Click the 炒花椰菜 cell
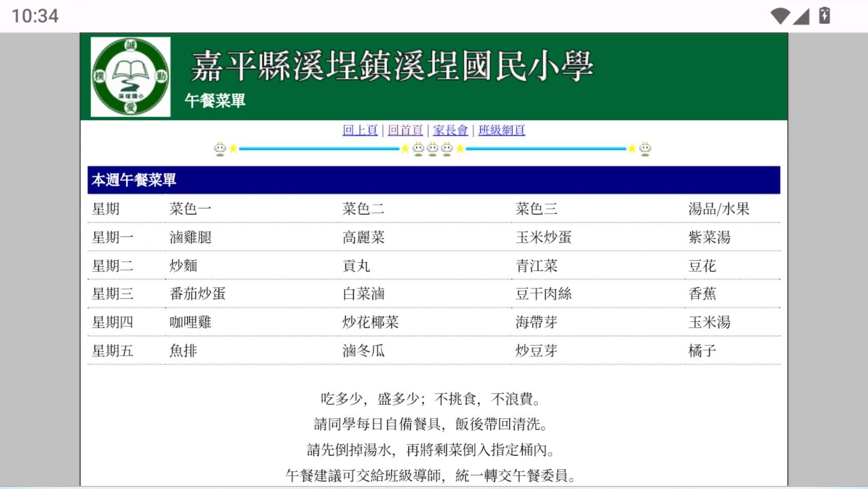 (x=370, y=322)
